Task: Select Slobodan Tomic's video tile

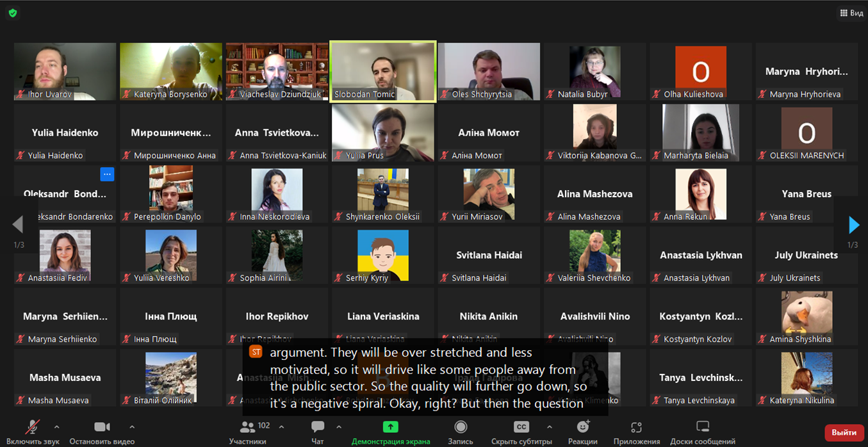Action: (x=383, y=70)
